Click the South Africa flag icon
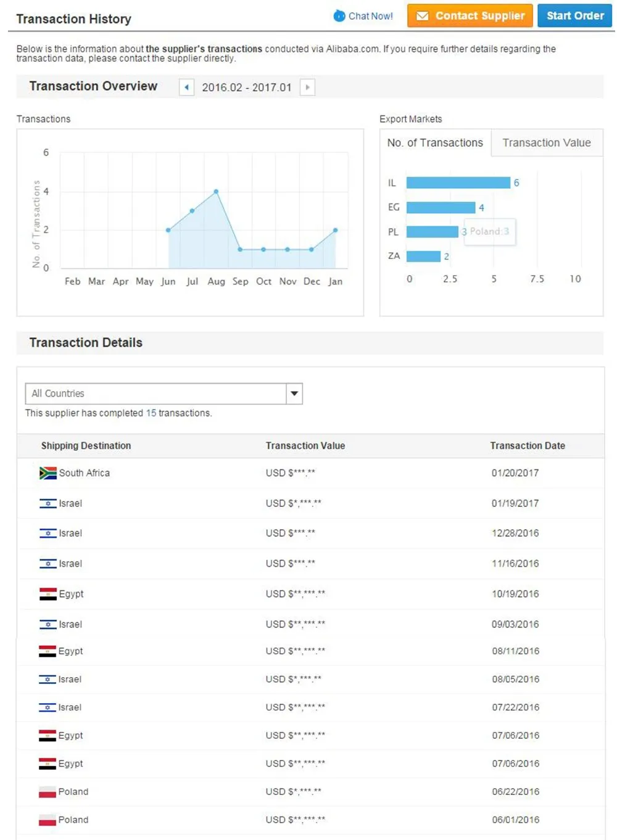 point(48,473)
